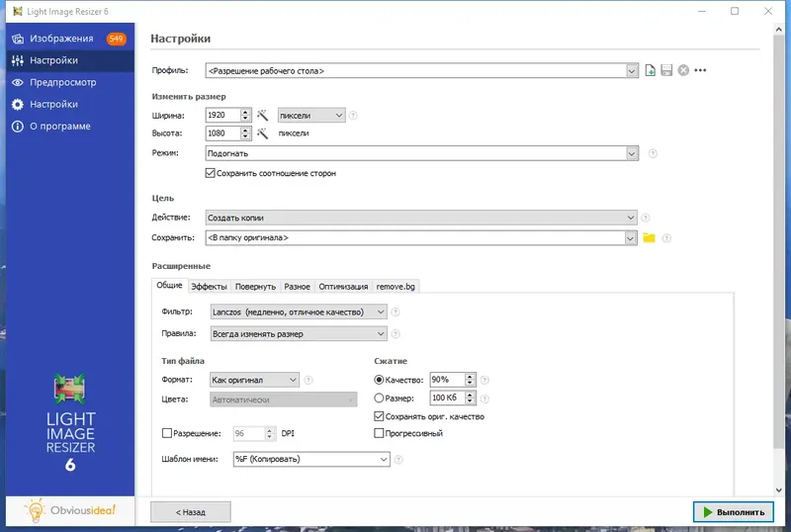
Task: Click the Выполнить button
Action: coord(734,512)
